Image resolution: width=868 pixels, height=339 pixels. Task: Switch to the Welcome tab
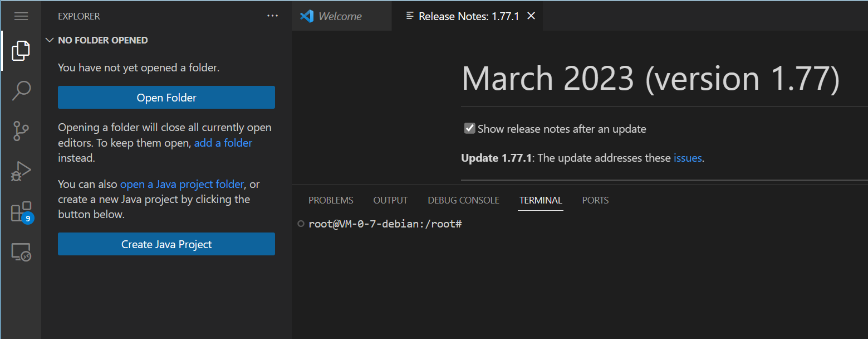(x=341, y=16)
